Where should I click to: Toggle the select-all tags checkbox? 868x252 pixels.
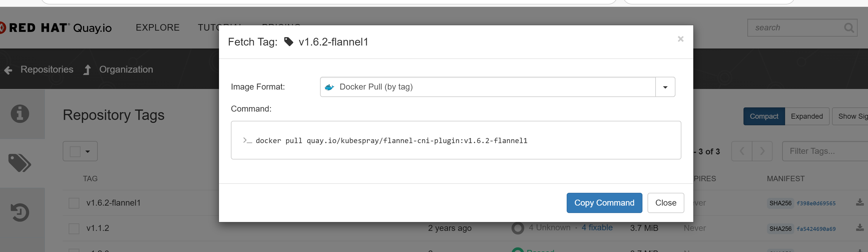point(75,151)
